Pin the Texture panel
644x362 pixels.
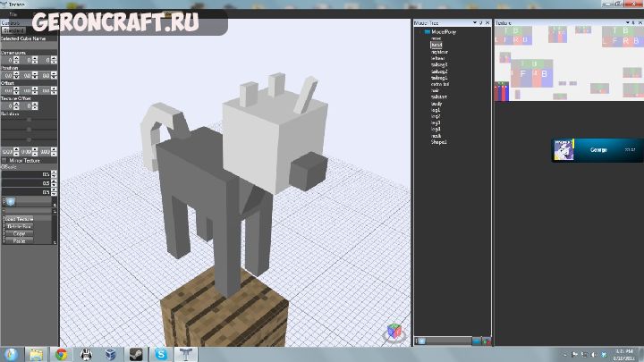click(633, 23)
